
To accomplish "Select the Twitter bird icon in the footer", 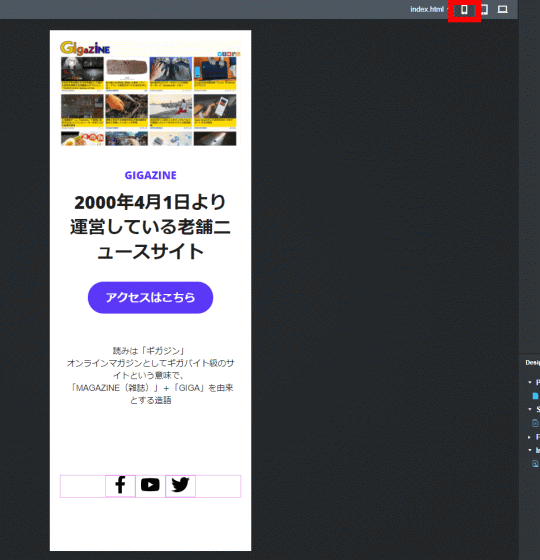I will 180,485.
